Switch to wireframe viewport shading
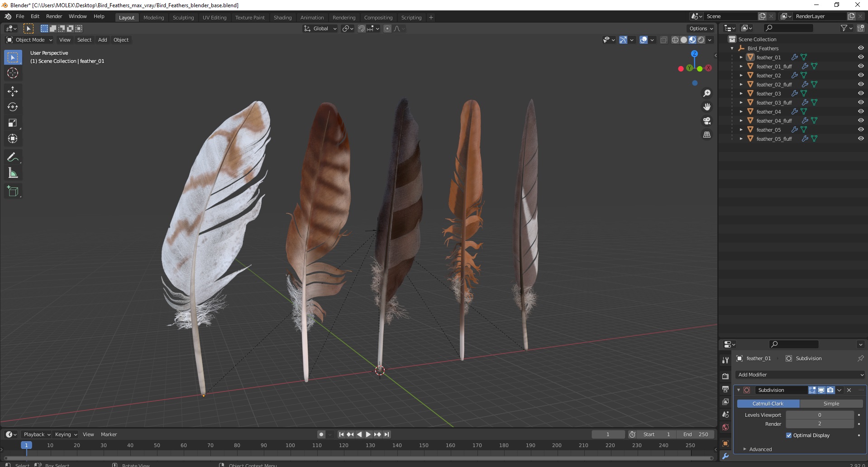The height and width of the screenshot is (467, 868). (x=675, y=40)
